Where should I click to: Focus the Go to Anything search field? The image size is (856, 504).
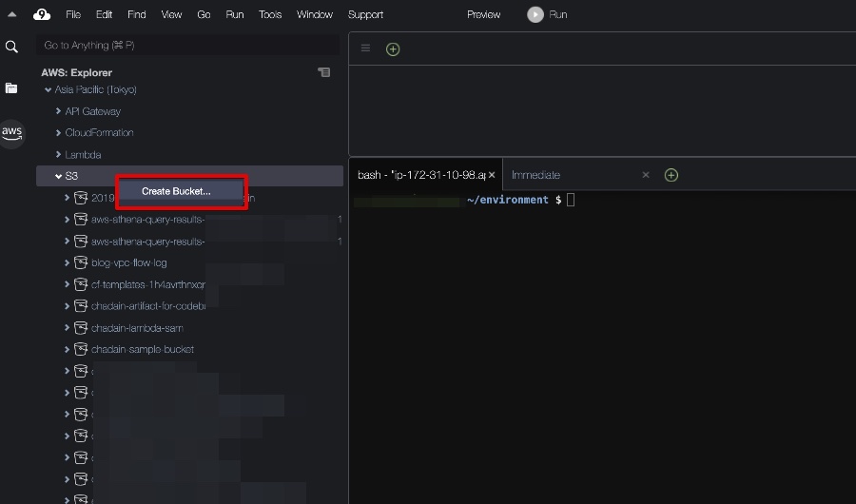pos(187,46)
